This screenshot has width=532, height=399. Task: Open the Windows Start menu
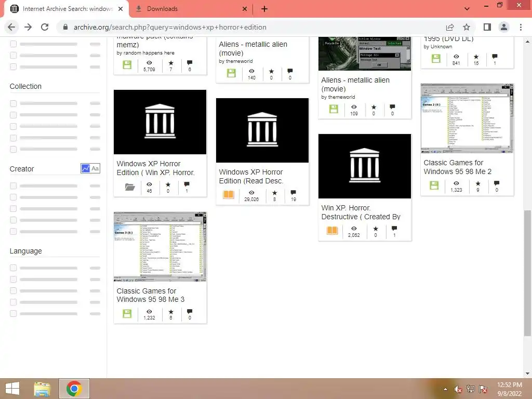[x=12, y=389]
